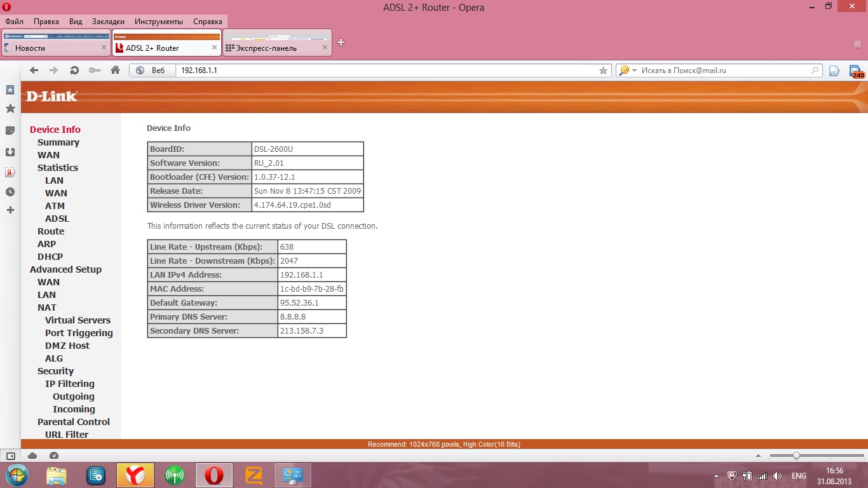Viewport: 868px width, 488px height.
Task: Open the Security section
Action: click(55, 371)
